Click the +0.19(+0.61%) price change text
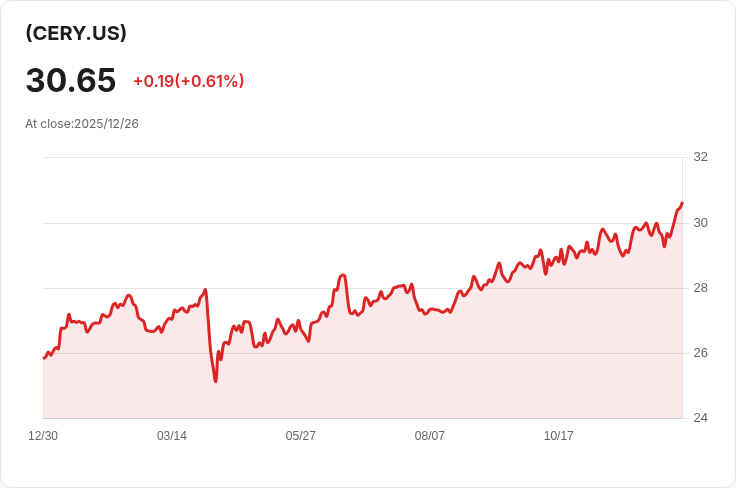The width and height of the screenshot is (736, 488). 189,81
